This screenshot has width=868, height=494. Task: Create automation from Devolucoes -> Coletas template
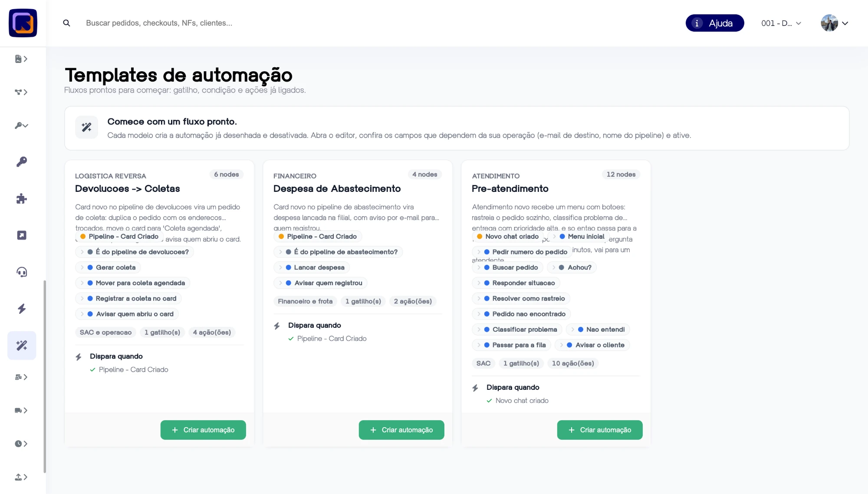tap(203, 430)
